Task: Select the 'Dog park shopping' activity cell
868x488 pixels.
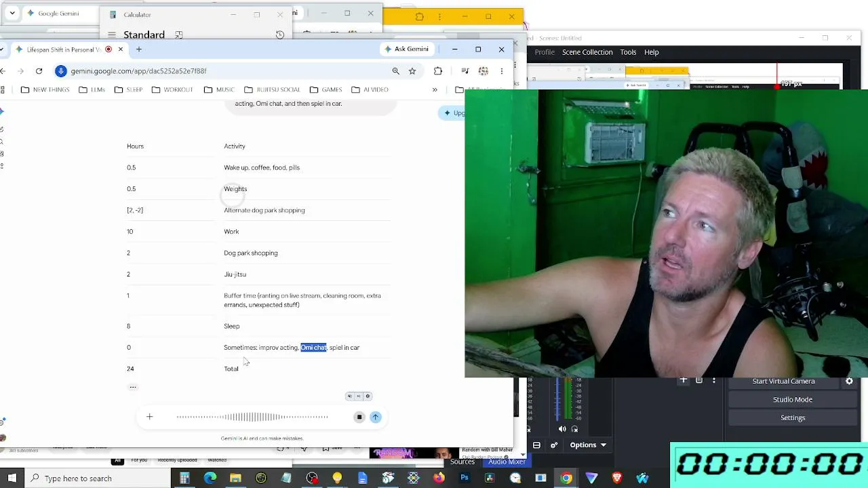Action: [x=251, y=253]
